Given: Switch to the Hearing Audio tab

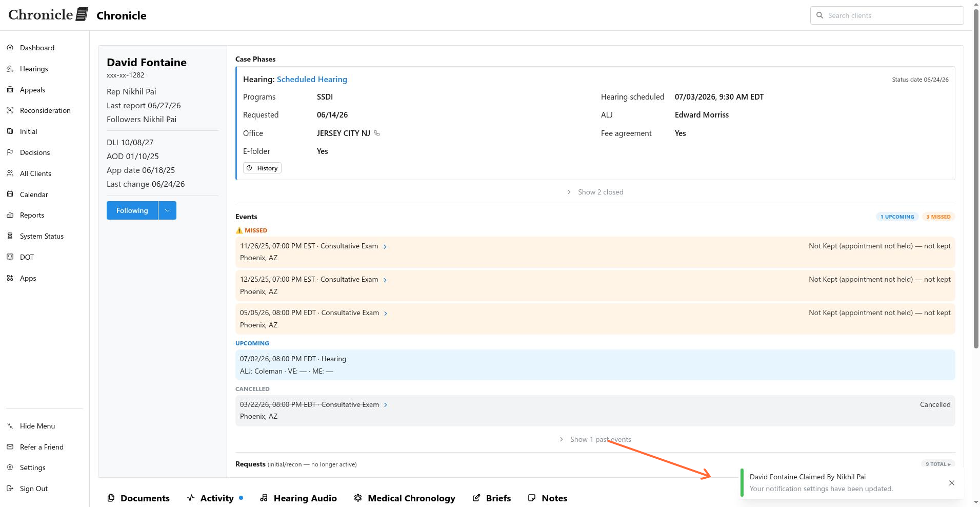Looking at the screenshot, I should [x=298, y=498].
